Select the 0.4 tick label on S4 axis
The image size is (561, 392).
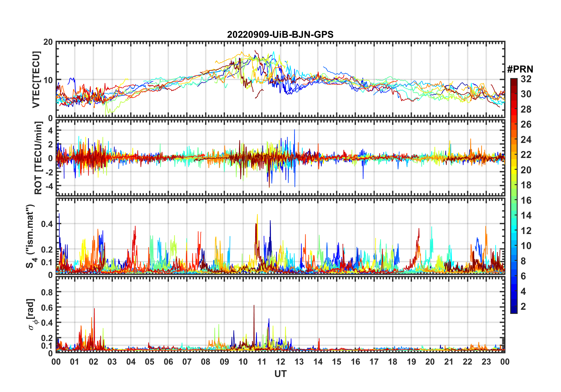(x=47, y=224)
